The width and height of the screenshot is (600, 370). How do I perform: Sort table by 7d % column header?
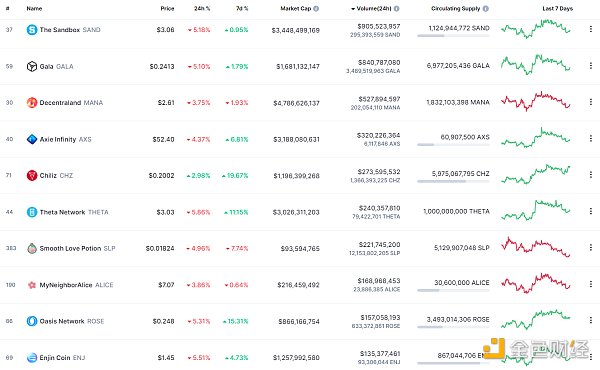(x=242, y=8)
